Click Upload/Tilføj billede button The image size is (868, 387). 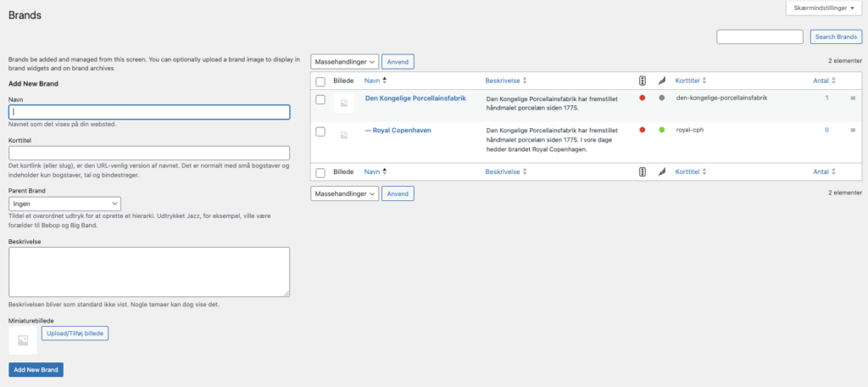[75, 334]
